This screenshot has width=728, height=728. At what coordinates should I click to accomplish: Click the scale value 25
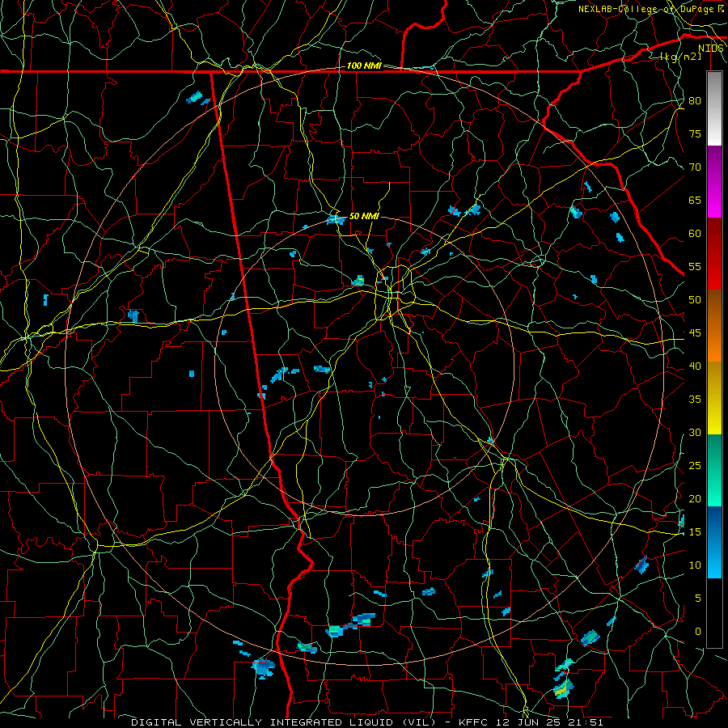695,466
